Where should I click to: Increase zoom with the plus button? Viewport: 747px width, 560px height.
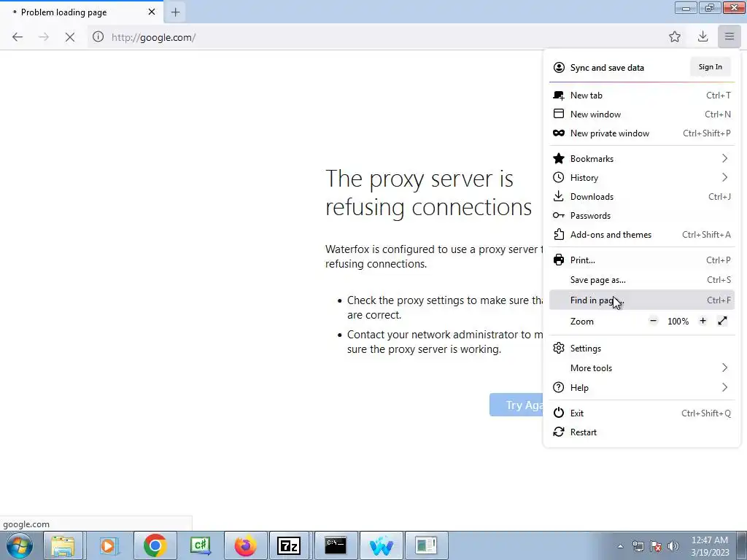tap(703, 321)
